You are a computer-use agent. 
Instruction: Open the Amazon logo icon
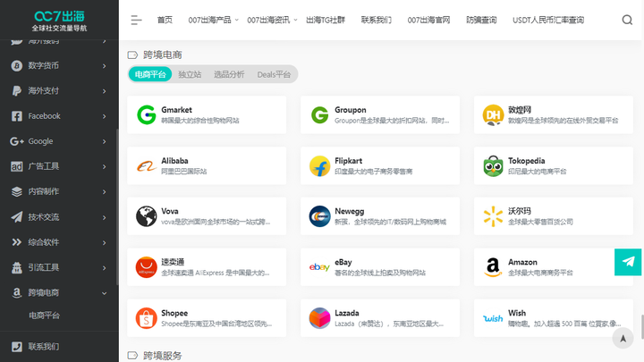493,267
